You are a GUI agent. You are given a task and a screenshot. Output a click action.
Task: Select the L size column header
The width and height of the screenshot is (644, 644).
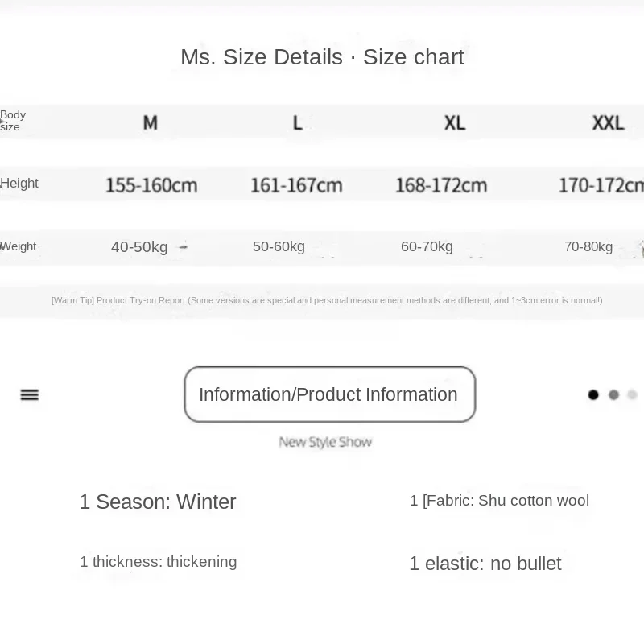click(298, 122)
